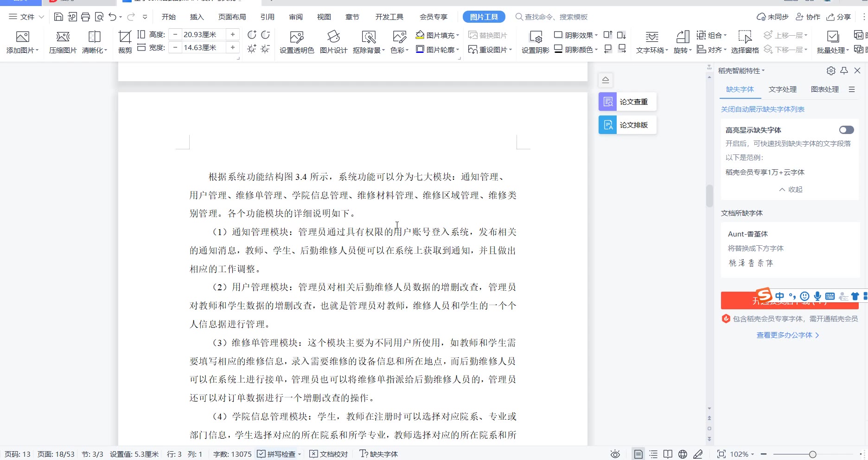Click Reset Picture (重设图片) button
868x460 pixels.
pyautogui.click(x=490, y=49)
